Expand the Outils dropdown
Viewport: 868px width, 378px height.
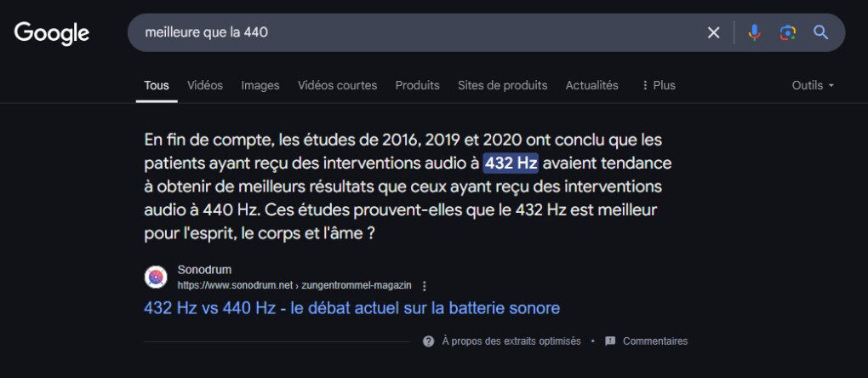pos(813,85)
